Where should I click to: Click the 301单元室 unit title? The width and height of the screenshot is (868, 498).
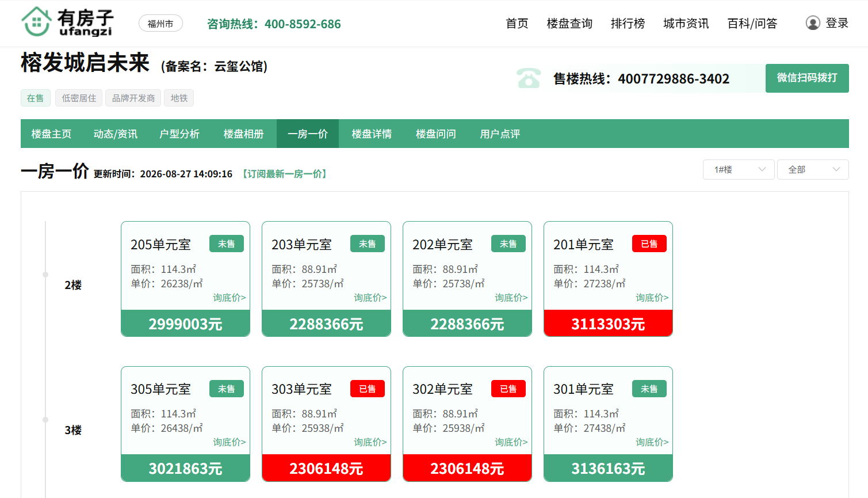pos(583,389)
